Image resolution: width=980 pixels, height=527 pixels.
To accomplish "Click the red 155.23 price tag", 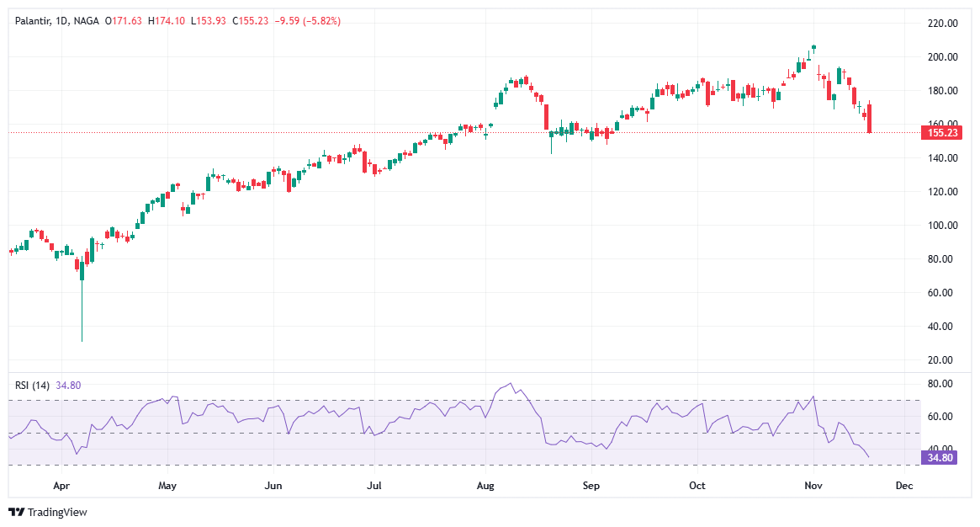I will tap(944, 132).
